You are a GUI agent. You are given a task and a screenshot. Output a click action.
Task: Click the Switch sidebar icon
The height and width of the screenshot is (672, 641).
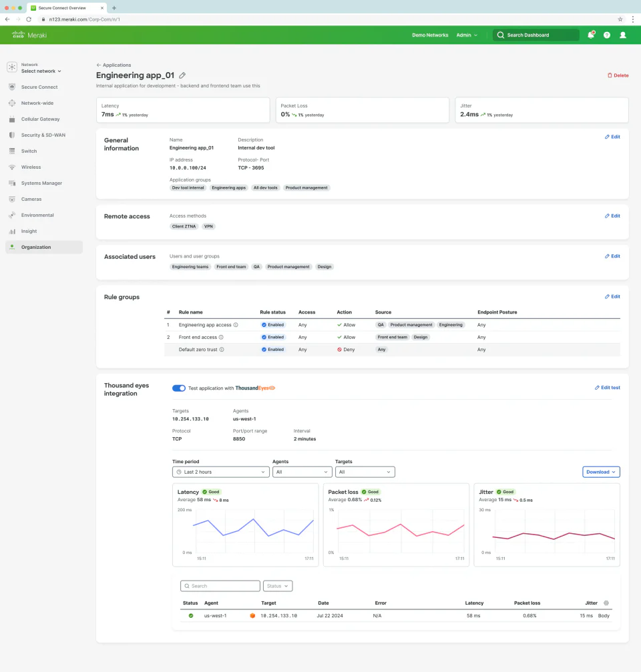coord(12,151)
